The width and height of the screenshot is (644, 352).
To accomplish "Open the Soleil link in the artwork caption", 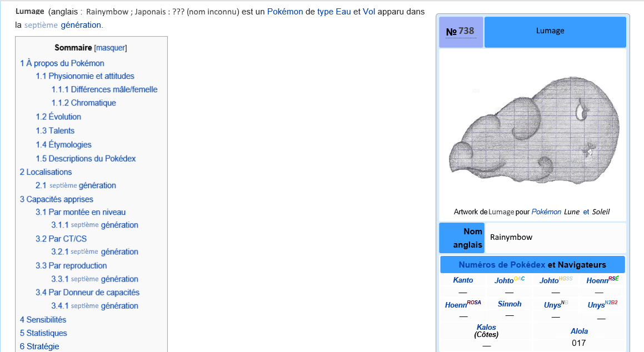I will tap(601, 212).
